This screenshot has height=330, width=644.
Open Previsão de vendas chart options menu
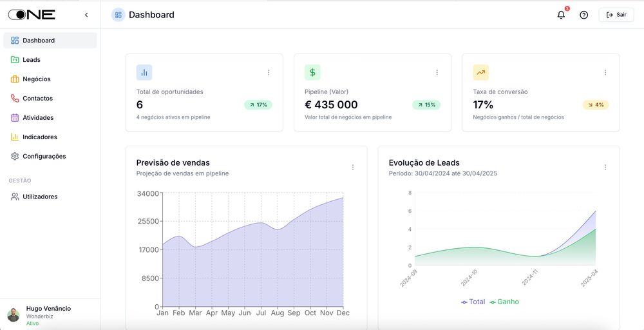point(353,168)
